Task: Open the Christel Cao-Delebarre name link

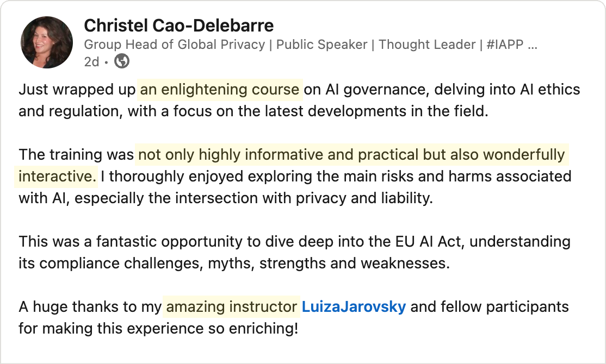Action: click(178, 26)
